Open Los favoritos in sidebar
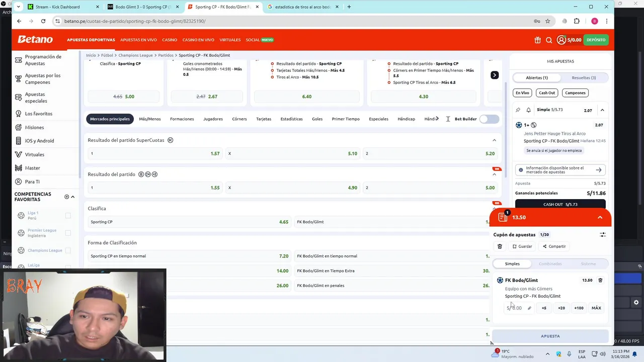The height and width of the screenshot is (362, 644). coord(39,114)
